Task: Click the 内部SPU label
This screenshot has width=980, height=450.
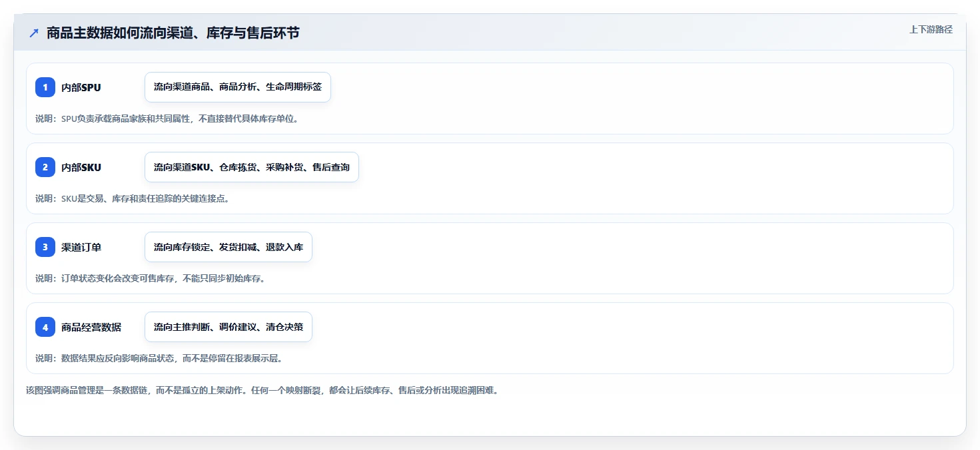Action: pos(81,87)
